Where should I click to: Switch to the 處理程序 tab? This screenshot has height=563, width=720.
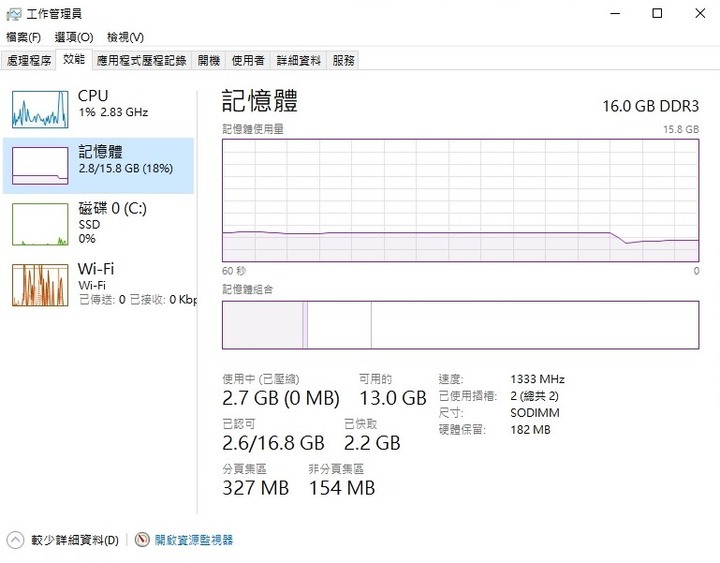[x=29, y=61]
